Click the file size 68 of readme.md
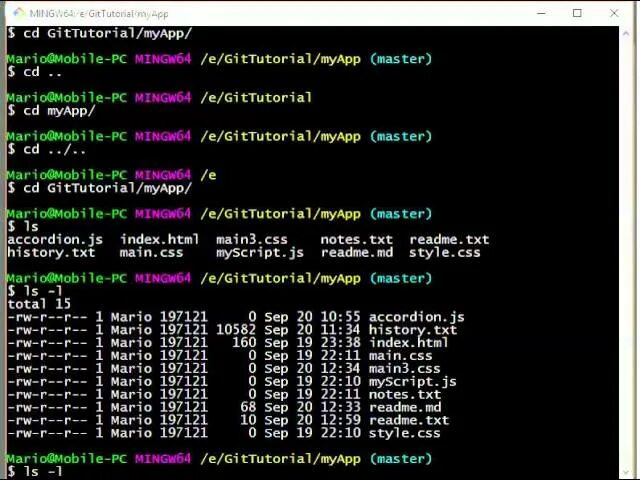Image resolution: width=640 pixels, height=480 pixels. click(248, 407)
